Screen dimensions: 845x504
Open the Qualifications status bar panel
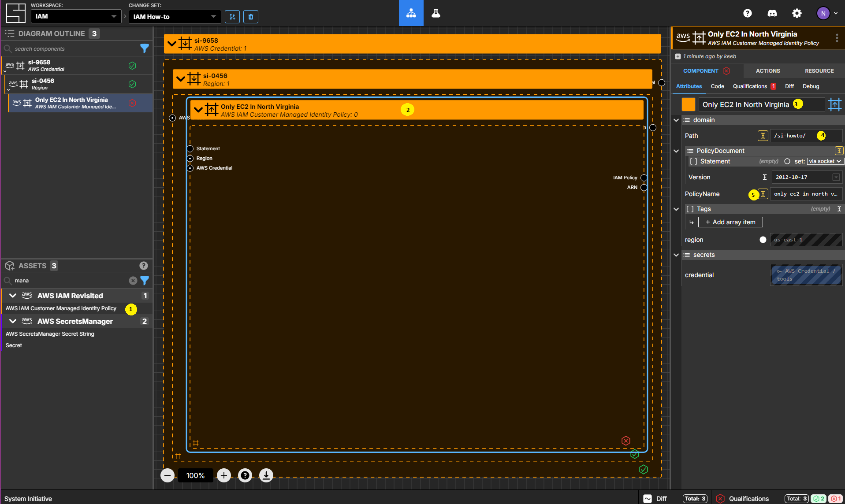[x=778, y=498]
